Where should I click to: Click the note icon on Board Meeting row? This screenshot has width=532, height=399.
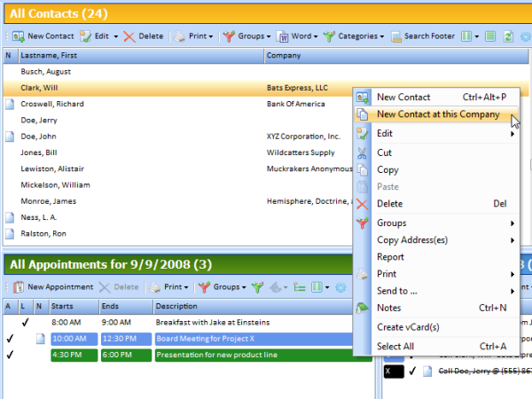pos(41,339)
